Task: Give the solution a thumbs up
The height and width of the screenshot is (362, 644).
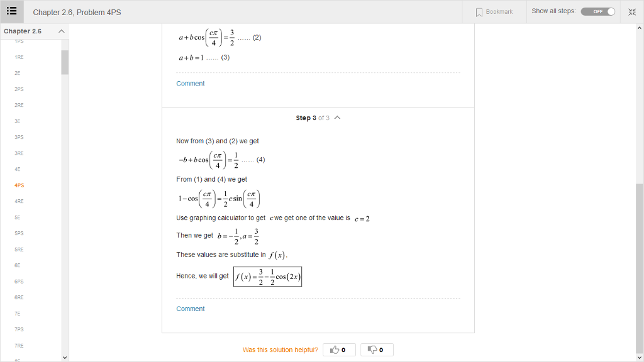Action: coord(339,349)
